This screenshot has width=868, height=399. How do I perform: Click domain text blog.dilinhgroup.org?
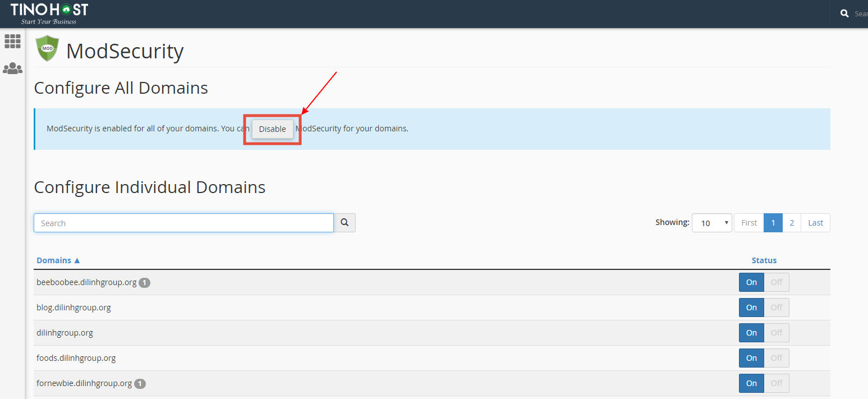pos(74,308)
